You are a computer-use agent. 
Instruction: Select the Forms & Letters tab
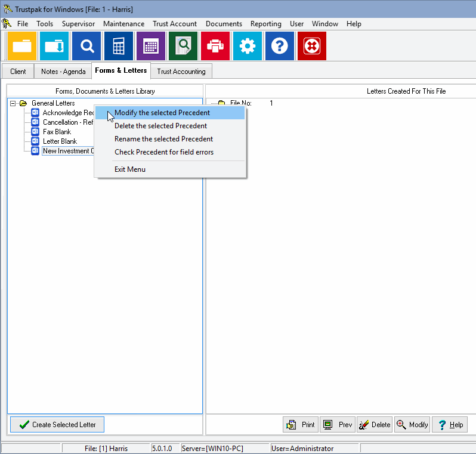[x=121, y=70]
